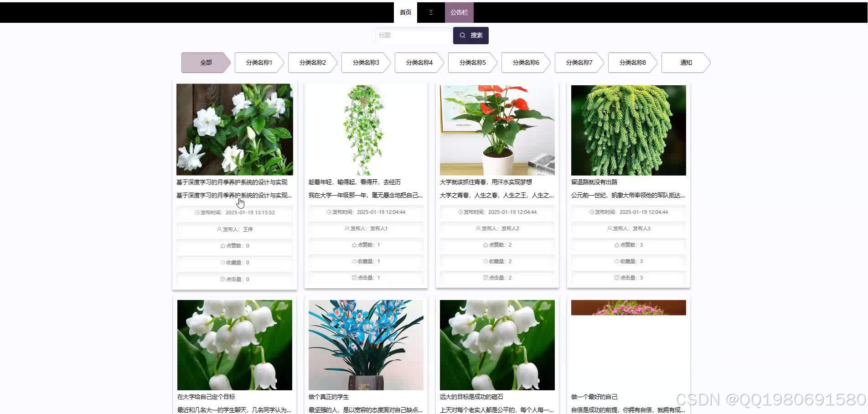Click the star 收藏量 icon on 留退路就没有出路 card
Screen dimensions: 868x414
[x=616, y=261]
